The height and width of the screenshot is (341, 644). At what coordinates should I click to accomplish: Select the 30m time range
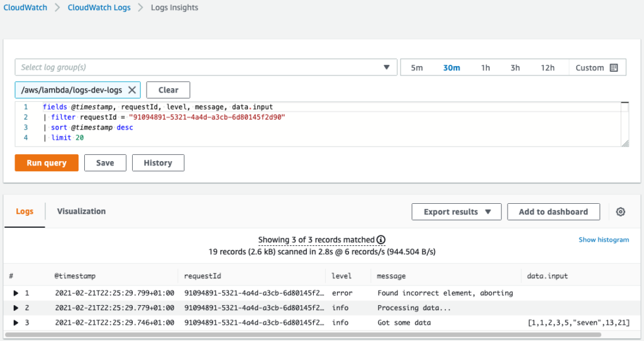pos(452,68)
